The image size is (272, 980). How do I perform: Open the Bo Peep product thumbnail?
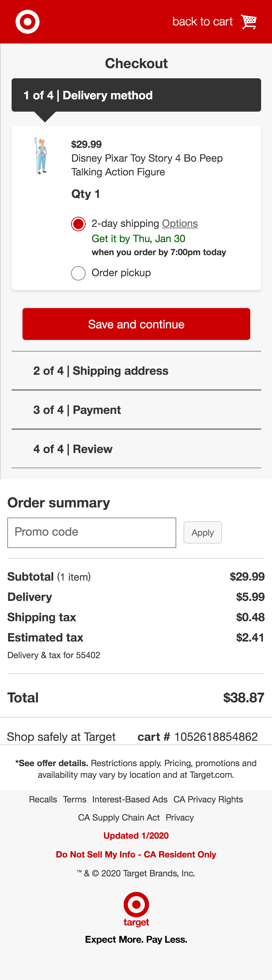[41, 156]
